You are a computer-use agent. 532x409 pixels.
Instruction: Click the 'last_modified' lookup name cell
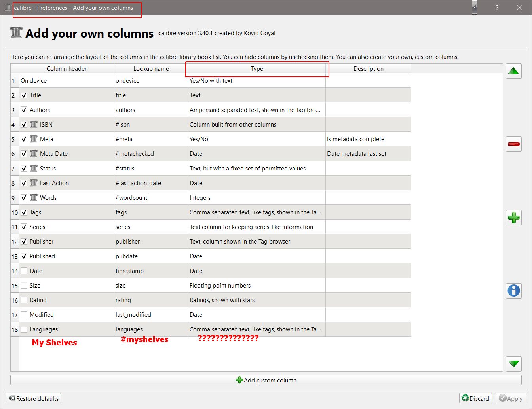click(x=151, y=315)
